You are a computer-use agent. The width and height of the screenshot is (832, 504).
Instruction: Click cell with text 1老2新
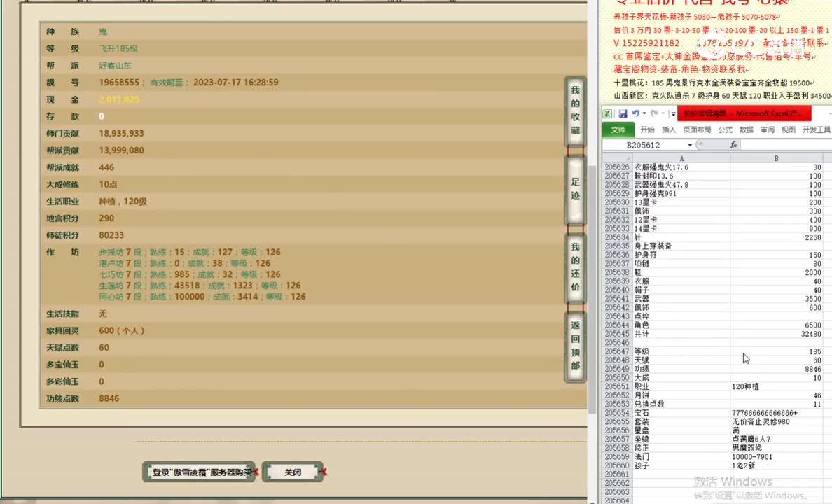[776, 465]
